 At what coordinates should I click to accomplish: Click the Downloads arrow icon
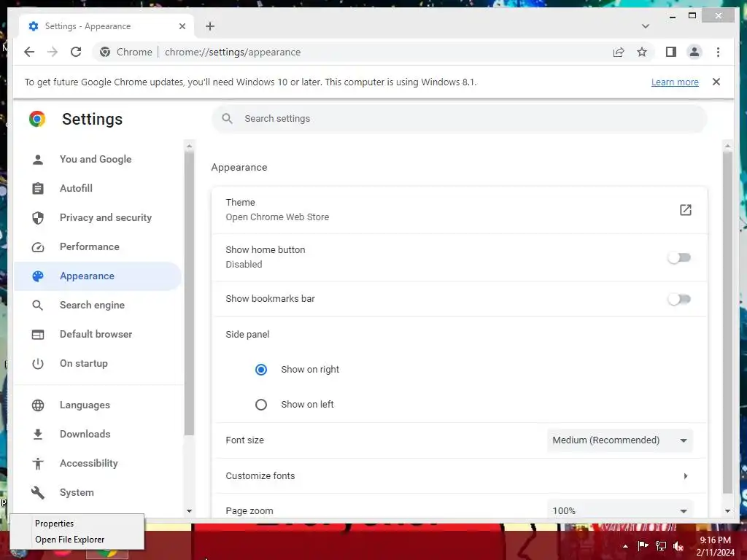38,435
